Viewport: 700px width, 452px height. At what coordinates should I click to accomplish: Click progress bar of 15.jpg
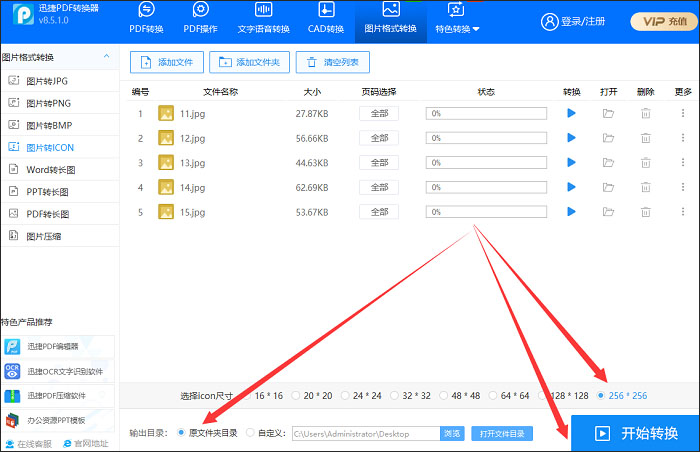tap(486, 212)
